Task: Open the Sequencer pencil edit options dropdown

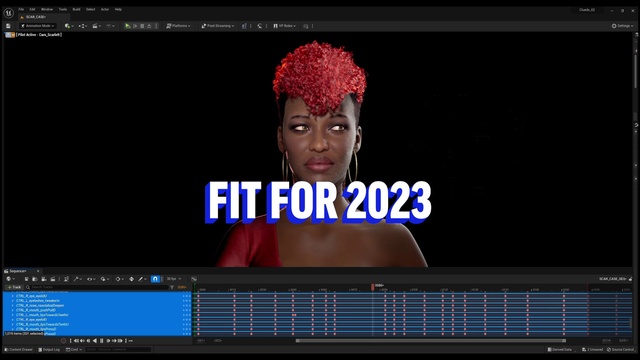Action: click(142, 279)
